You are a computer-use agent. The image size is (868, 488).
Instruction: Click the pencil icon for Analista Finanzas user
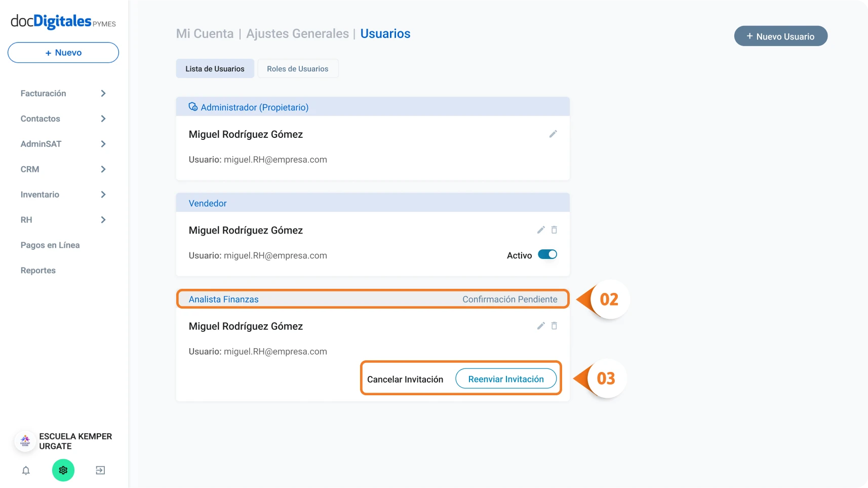[541, 326]
